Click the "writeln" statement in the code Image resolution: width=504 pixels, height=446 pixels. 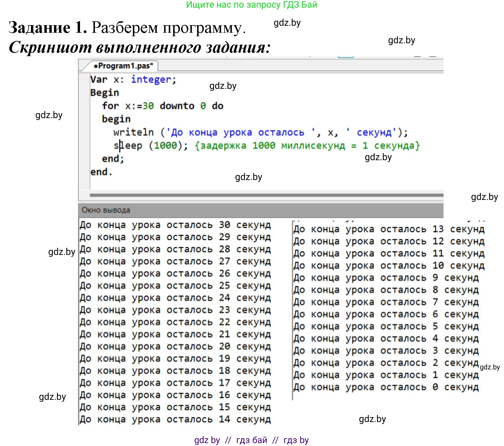pyautogui.click(x=133, y=132)
